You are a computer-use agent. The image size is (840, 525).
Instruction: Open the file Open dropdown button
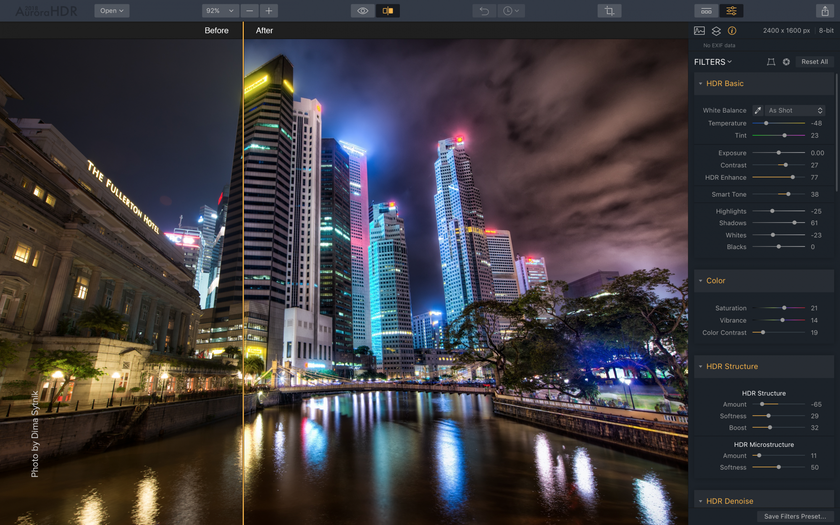[111, 11]
